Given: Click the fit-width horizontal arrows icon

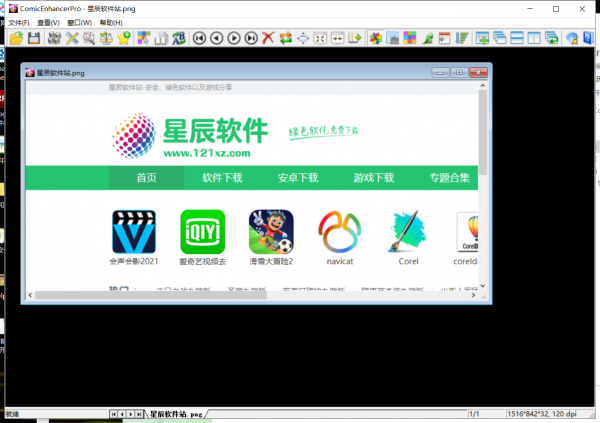Looking at the screenshot, I should [338, 38].
